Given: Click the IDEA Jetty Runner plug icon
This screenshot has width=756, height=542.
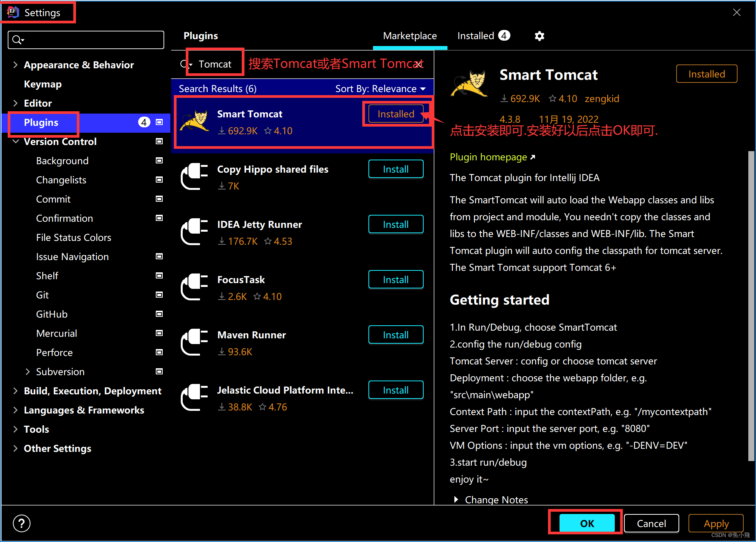Looking at the screenshot, I should pyautogui.click(x=194, y=231).
